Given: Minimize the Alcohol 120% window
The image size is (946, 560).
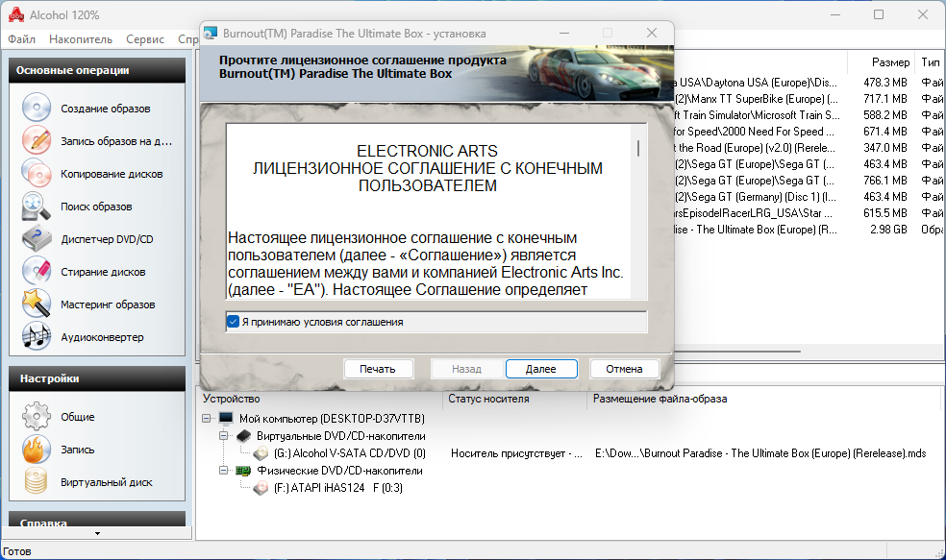Looking at the screenshot, I should (835, 14).
